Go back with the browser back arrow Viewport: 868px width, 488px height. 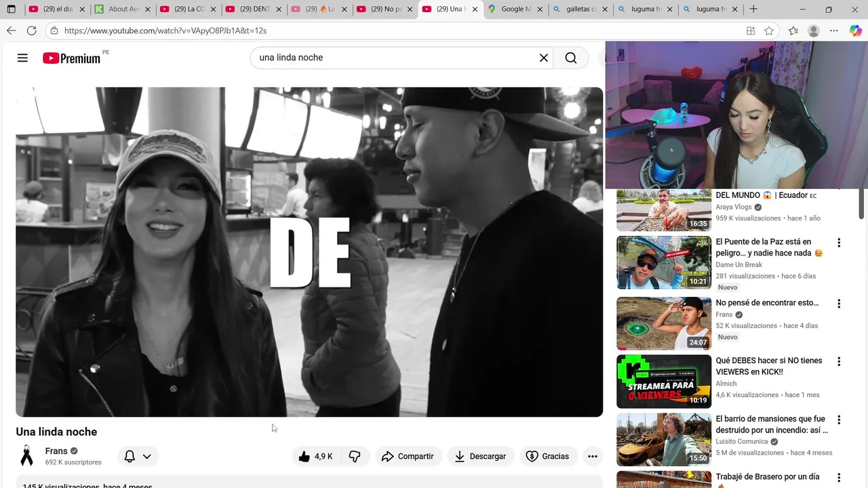tap(11, 30)
